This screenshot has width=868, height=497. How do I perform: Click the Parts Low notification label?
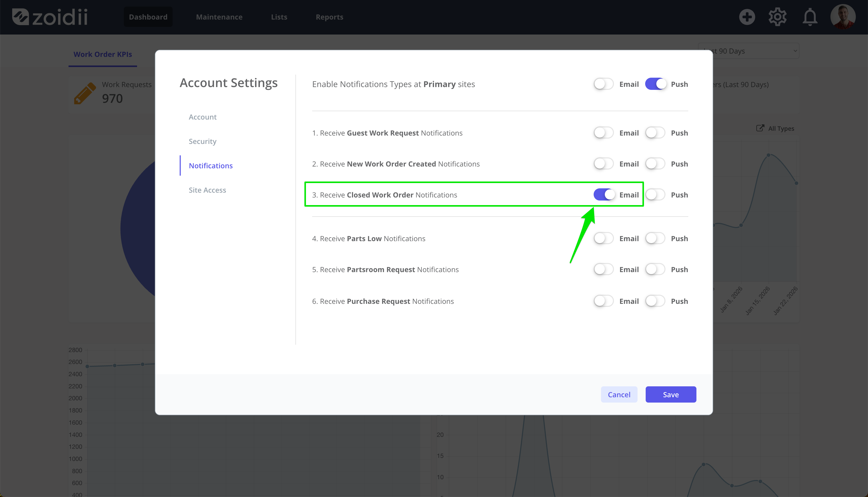point(369,238)
